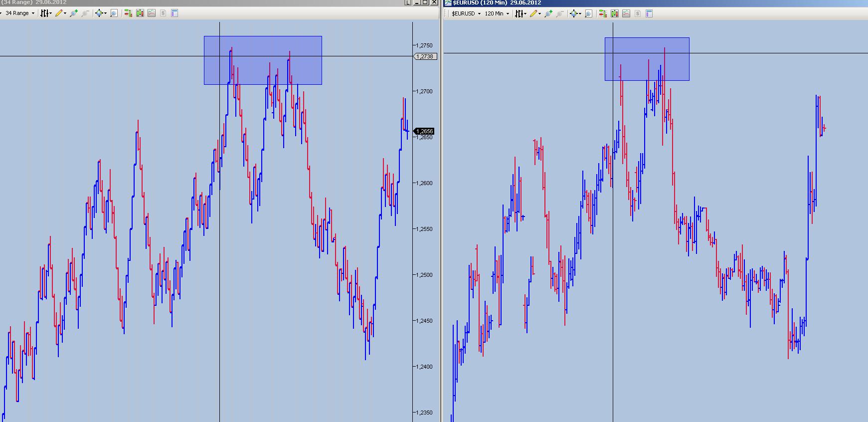Click dollar sheet icon in 120 Min toolbar

[638, 13]
